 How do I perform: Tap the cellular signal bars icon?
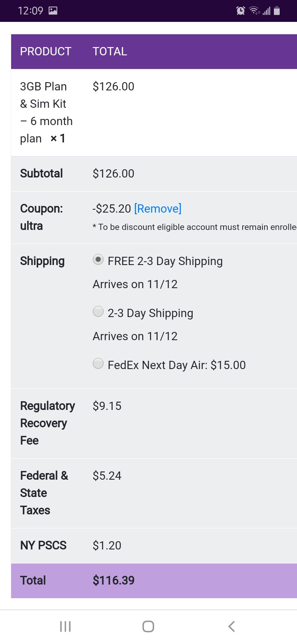(266, 11)
